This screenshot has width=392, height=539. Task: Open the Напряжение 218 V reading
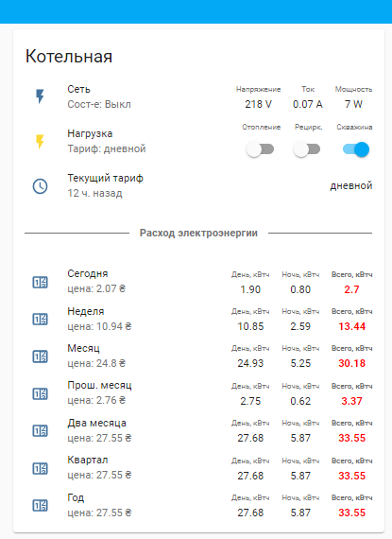[x=258, y=104]
